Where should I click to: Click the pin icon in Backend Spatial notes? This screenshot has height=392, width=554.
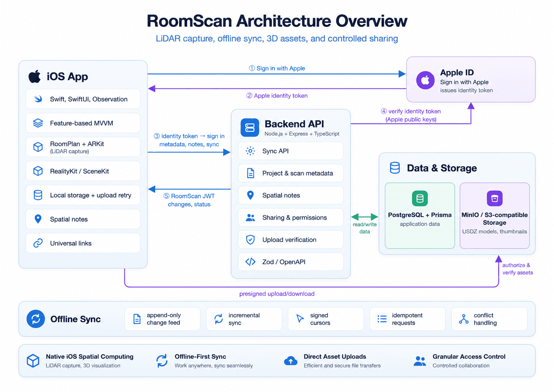pyautogui.click(x=250, y=195)
